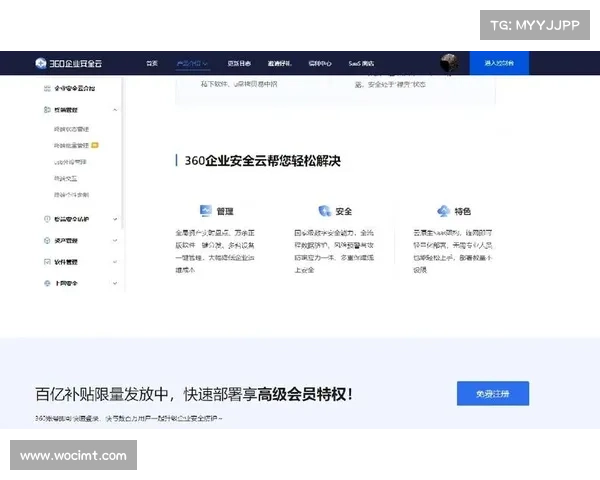Open the 首页 nav item
Screen dimensions: 600x480
tap(152, 63)
